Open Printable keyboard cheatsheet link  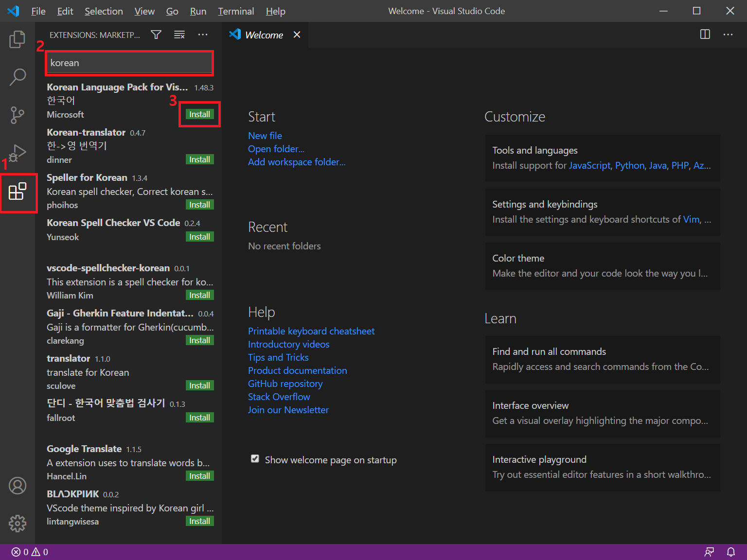(x=311, y=331)
